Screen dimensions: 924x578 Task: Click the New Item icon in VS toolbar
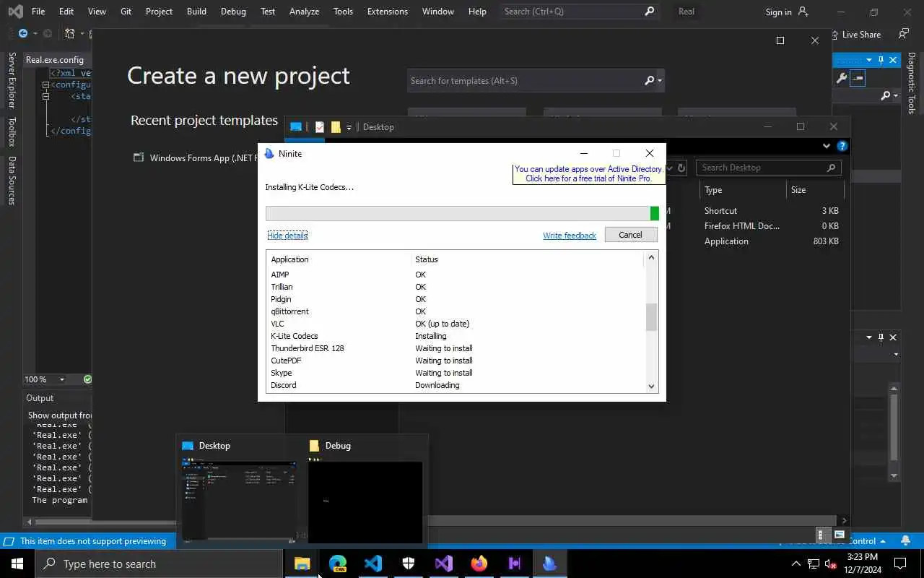pos(70,34)
